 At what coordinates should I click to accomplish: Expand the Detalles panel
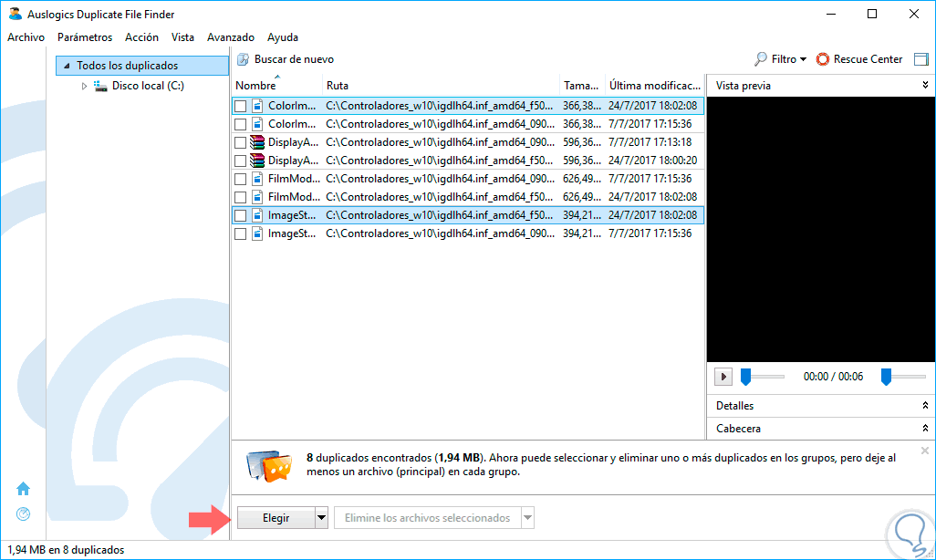925,405
